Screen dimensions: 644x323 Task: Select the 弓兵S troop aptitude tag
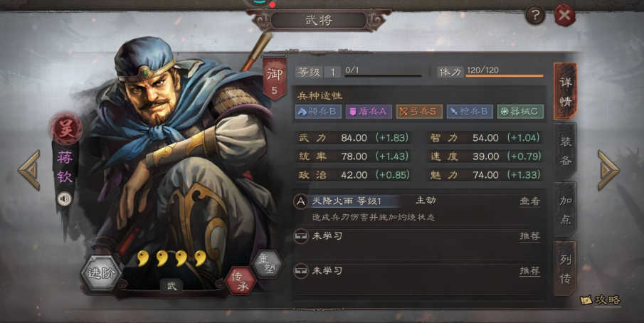coord(419,112)
